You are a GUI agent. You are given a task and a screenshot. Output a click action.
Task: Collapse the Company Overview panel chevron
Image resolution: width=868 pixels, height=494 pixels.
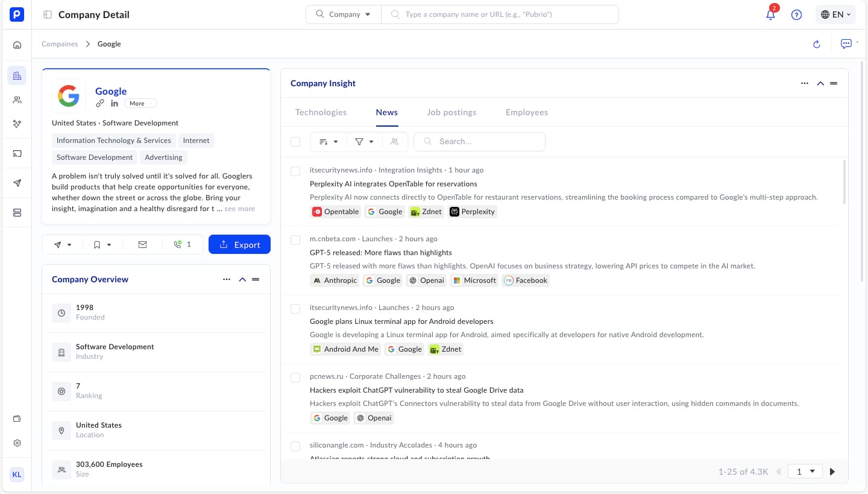pos(242,279)
